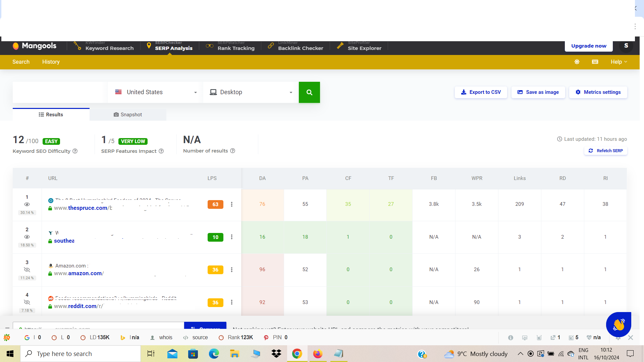Open Microsoft Edge from taskbar
The height and width of the screenshot is (362, 644).
click(x=214, y=354)
